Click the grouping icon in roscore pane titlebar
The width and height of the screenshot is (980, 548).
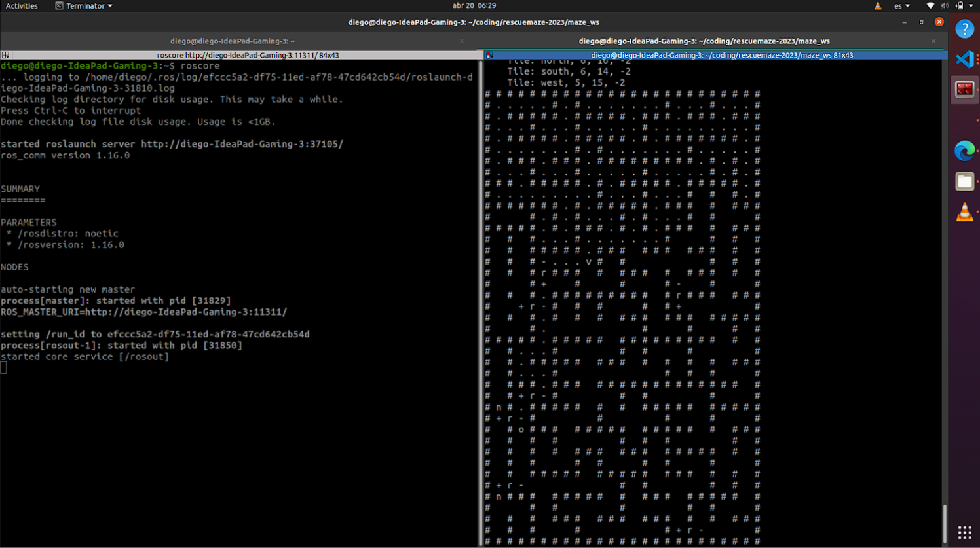5,55
